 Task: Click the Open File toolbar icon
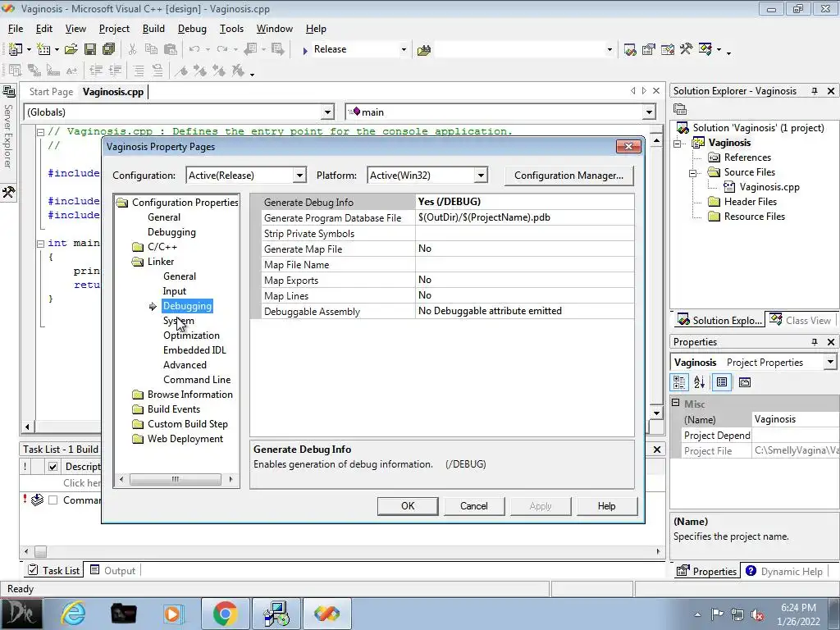(71, 49)
